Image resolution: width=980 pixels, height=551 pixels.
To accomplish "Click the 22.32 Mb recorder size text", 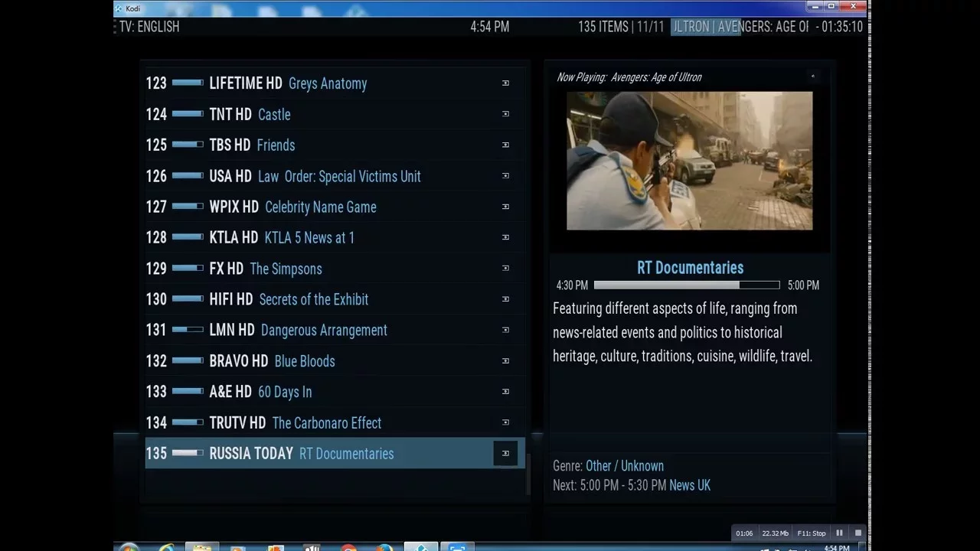I will coord(776,533).
